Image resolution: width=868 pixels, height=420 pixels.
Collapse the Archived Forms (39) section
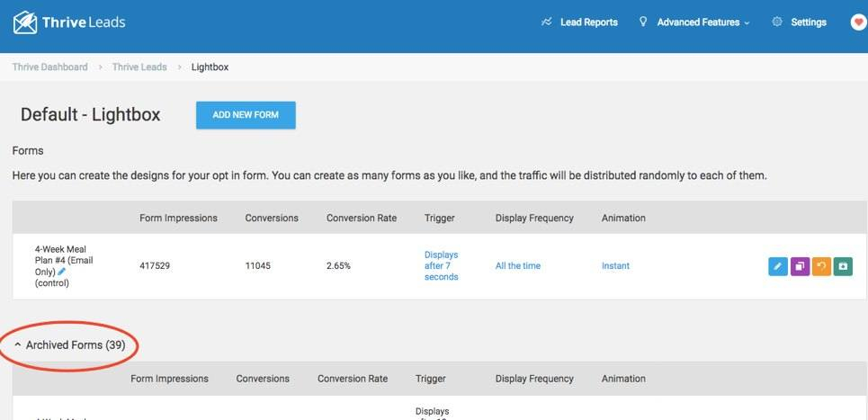tap(70, 344)
